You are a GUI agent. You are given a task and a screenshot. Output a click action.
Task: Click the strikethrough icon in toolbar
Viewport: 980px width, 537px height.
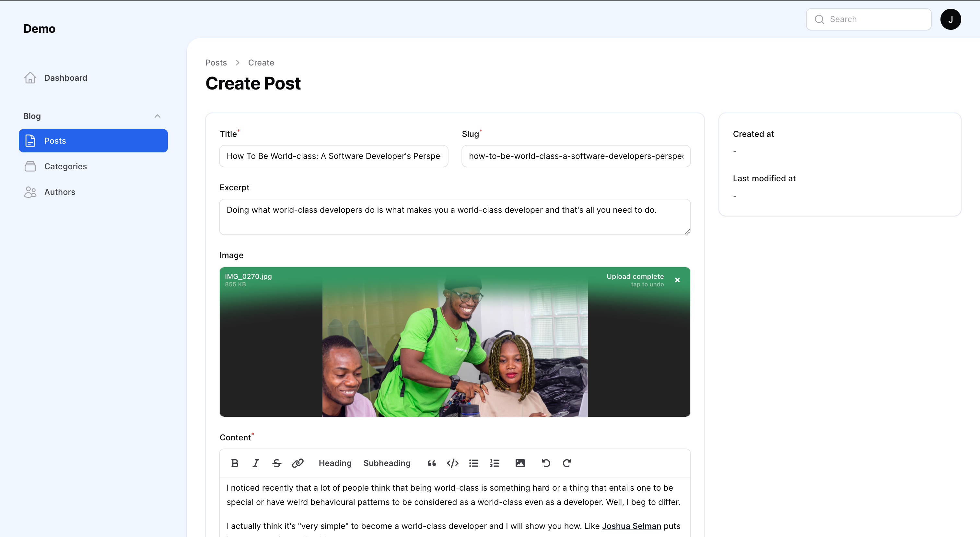[x=276, y=463]
